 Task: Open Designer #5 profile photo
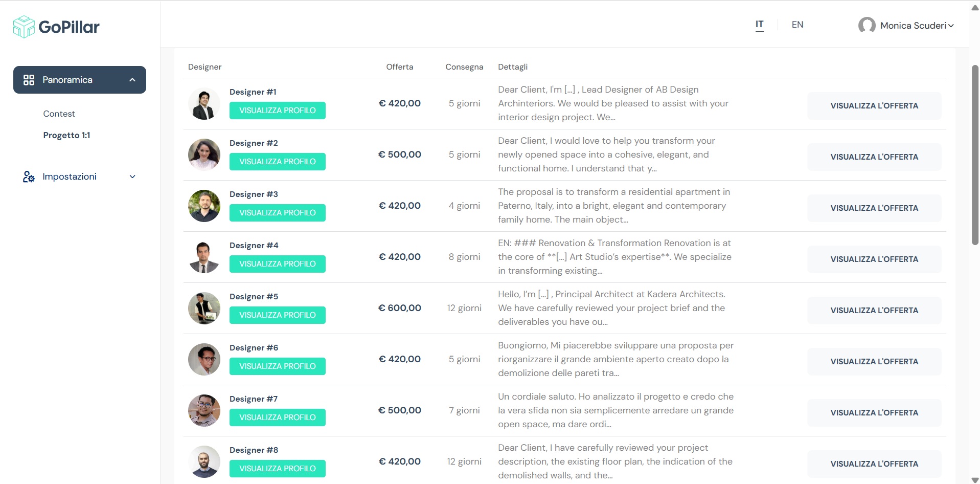[204, 308]
